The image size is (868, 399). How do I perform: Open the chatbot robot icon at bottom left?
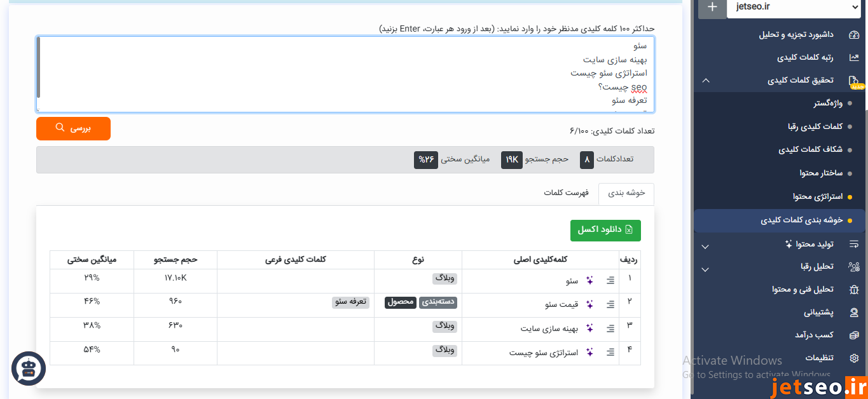28,369
